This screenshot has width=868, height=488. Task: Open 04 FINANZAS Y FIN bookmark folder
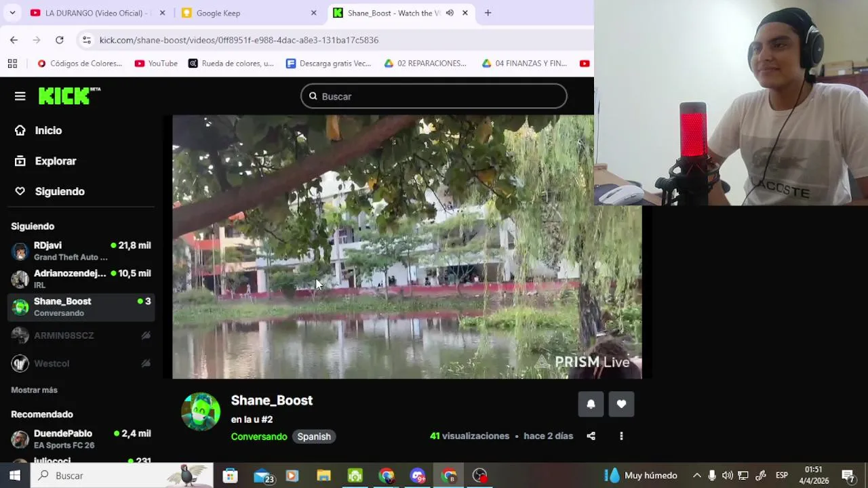point(524,63)
